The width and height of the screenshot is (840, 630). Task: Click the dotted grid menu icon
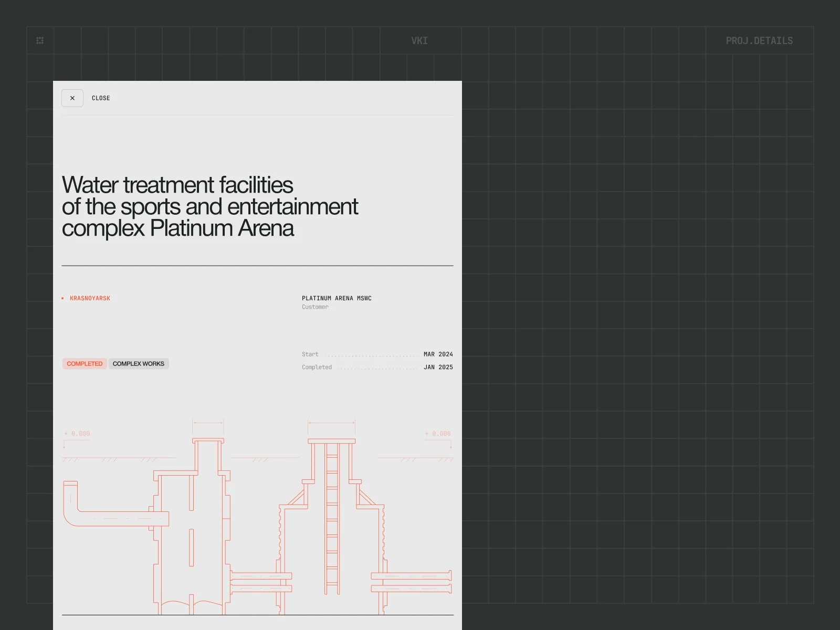pyautogui.click(x=40, y=40)
